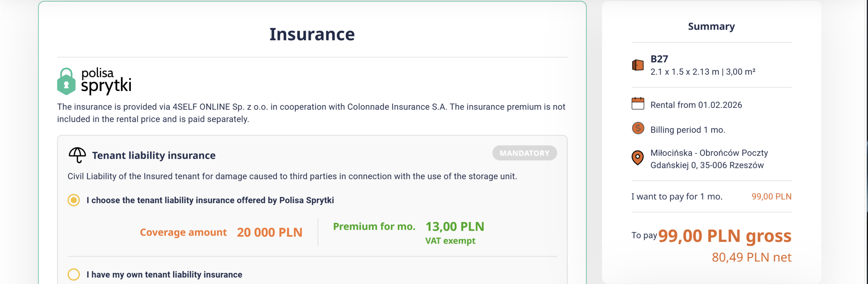Click the rental date calendar icon
The height and width of the screenshot is (284, 868).
[x=638, y=103]
